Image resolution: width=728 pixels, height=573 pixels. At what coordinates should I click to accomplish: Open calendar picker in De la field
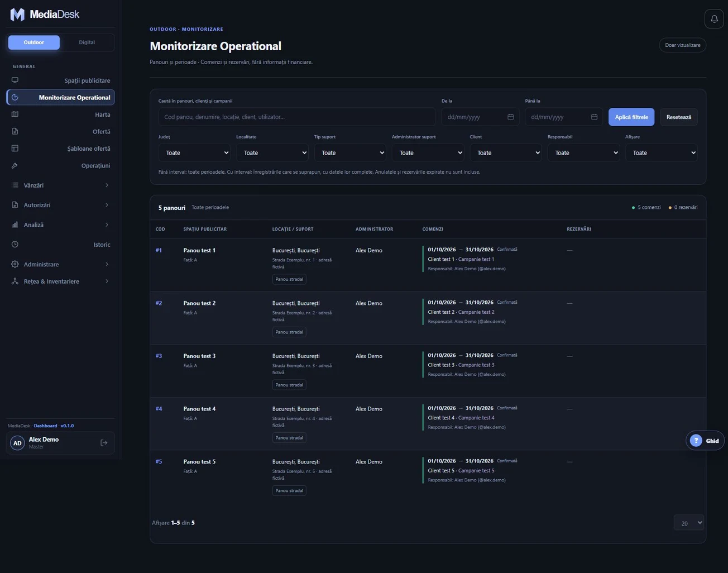pyautogui.click(x=510, y=117)
